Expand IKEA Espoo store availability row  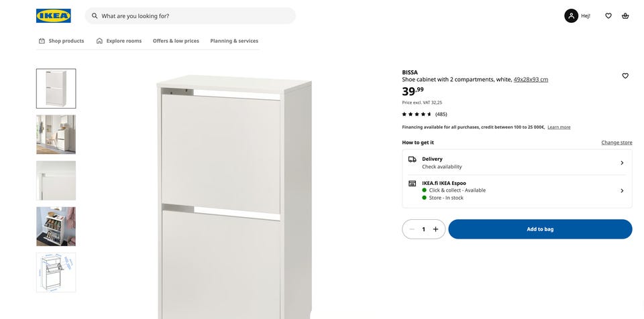pos(517,190)
